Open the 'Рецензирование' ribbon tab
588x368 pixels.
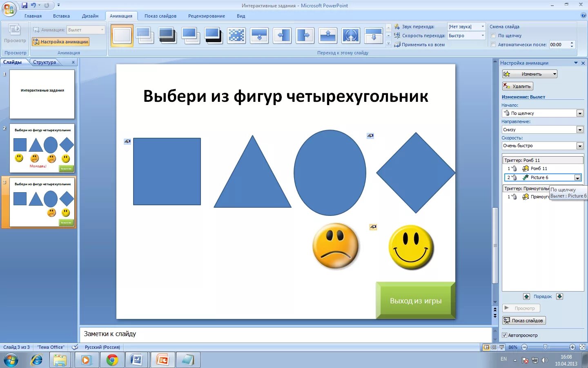pyautogui.click(x=207, y=16)
